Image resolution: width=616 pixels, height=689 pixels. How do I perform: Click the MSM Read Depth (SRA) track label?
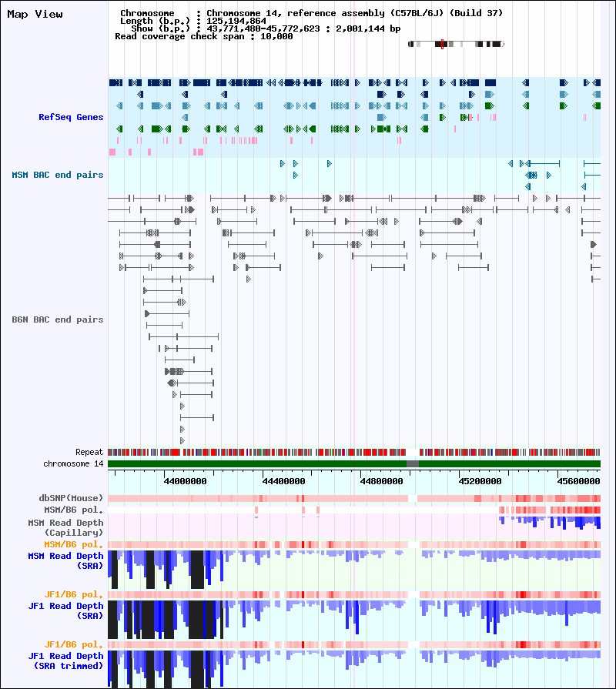pos(65,560)
